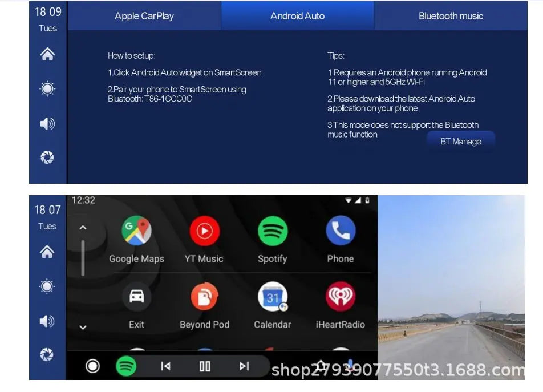Open the Calendar app

point(272,297)
